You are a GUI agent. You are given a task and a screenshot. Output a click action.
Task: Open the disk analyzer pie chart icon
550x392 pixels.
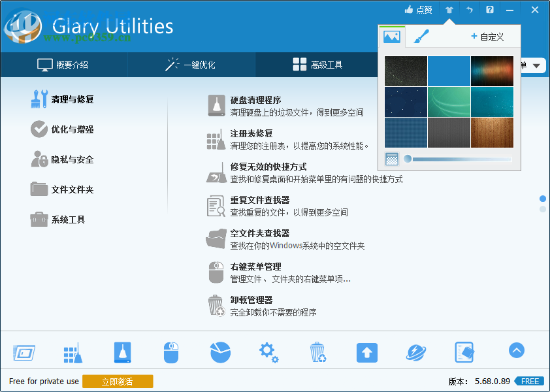pos(220,351)
